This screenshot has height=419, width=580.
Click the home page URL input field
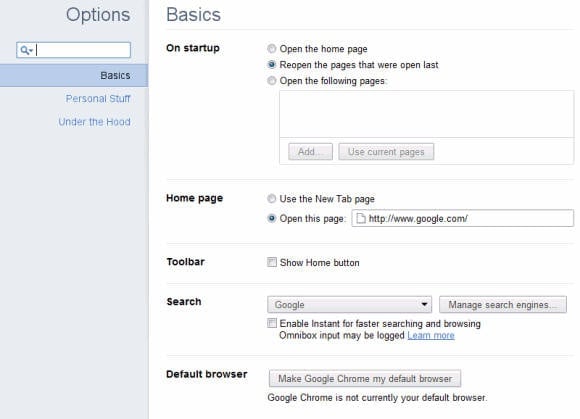[463, 218]
